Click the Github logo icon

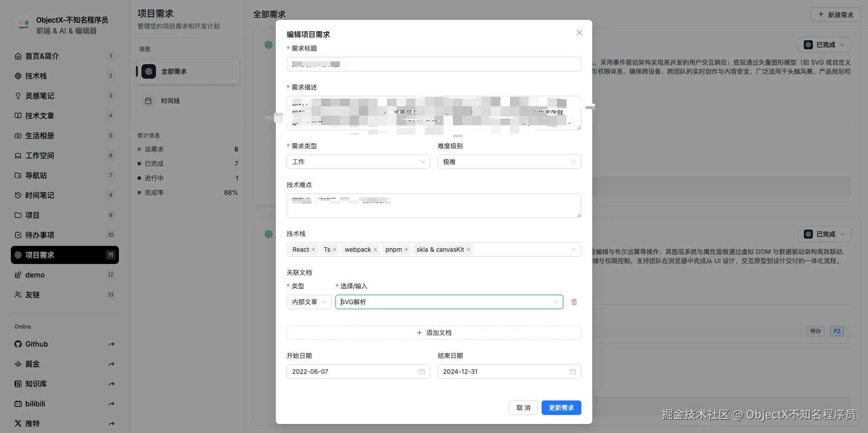tap(18, 344)
